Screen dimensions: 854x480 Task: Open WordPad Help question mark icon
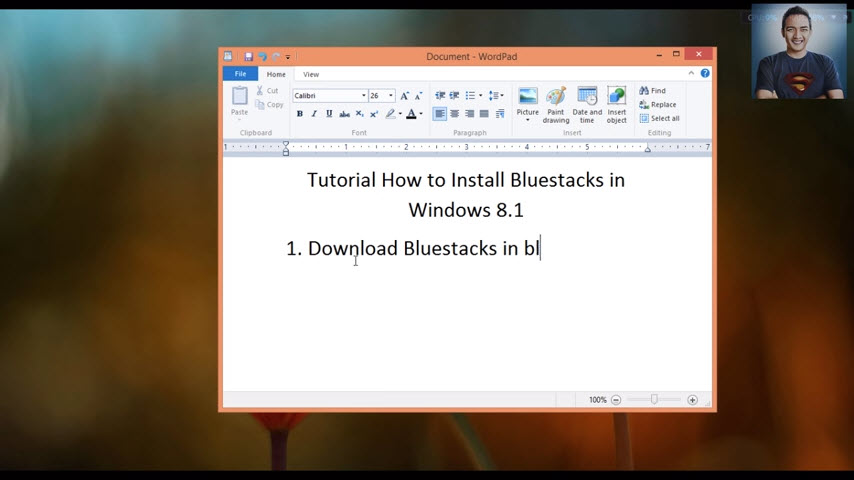click(x=705, y=74)
